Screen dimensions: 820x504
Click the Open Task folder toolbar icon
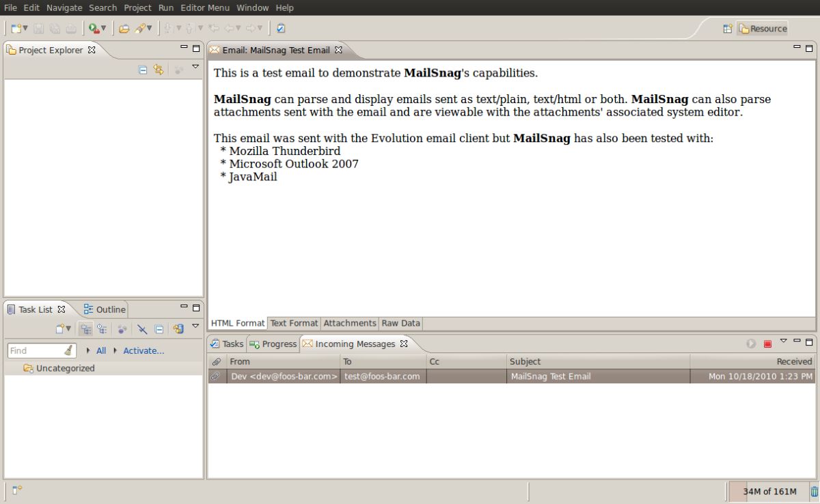click(x=124, y=29)
